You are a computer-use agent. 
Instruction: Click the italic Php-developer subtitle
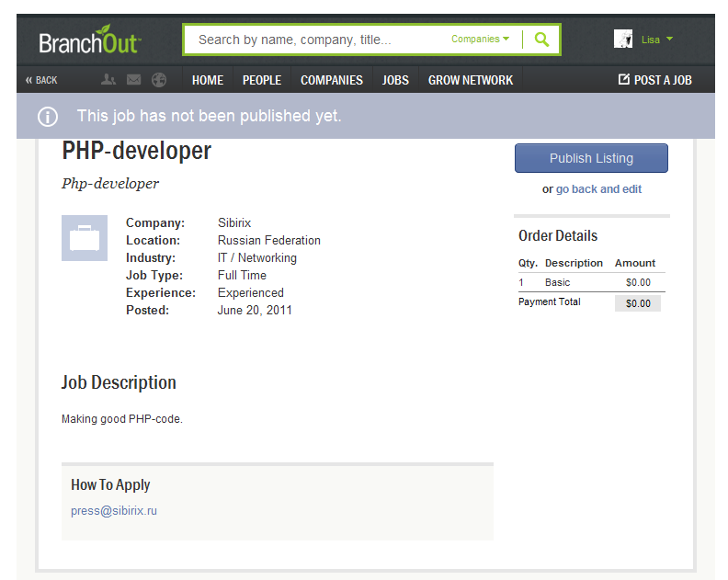coord(110,184)
